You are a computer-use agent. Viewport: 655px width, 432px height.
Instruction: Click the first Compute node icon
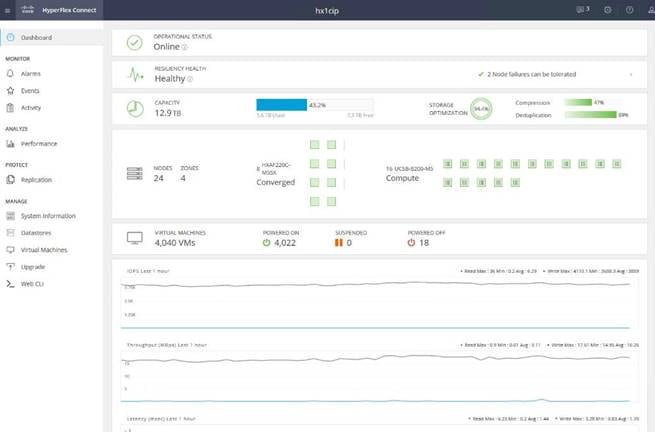click(447, 164)
